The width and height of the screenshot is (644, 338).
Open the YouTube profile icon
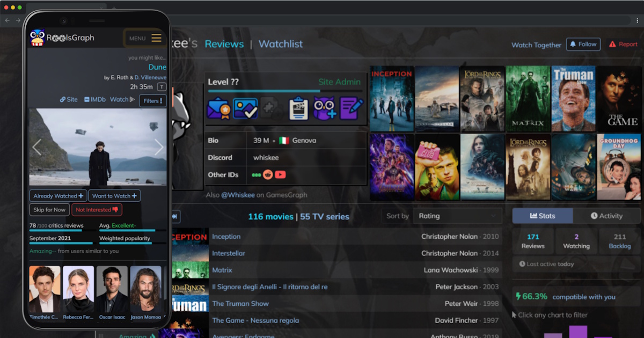[x=280, y=175]
